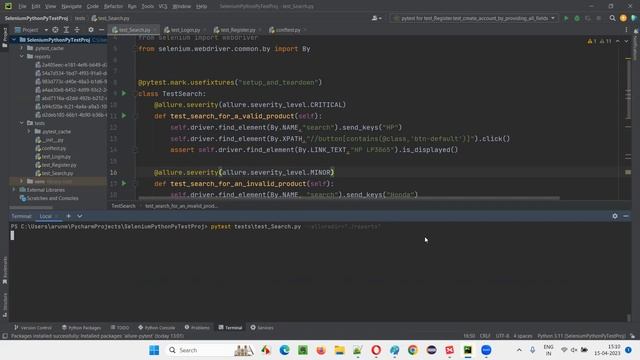This screenshot has height=360, width=640.
Task: Add a new terminal session tab
Action: point(68,216)
